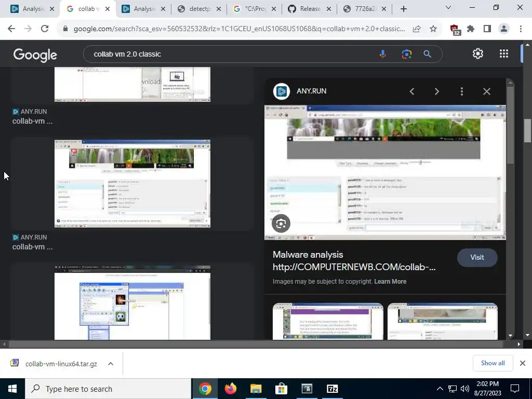Viewport: 532px width, 399px height.
Task: Click Show all downloads
Action: click(x=493, y=363)
